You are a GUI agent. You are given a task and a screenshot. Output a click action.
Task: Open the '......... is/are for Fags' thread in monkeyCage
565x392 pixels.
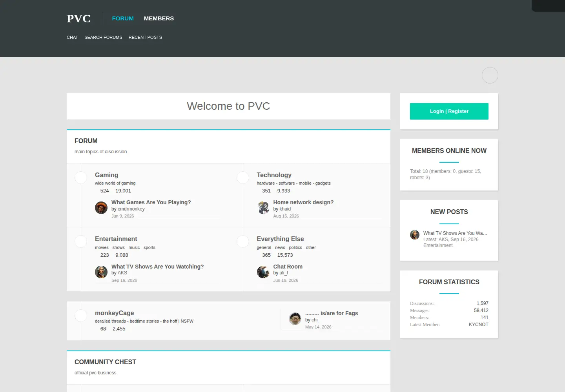pyautogui.click(x=332, y=313)
